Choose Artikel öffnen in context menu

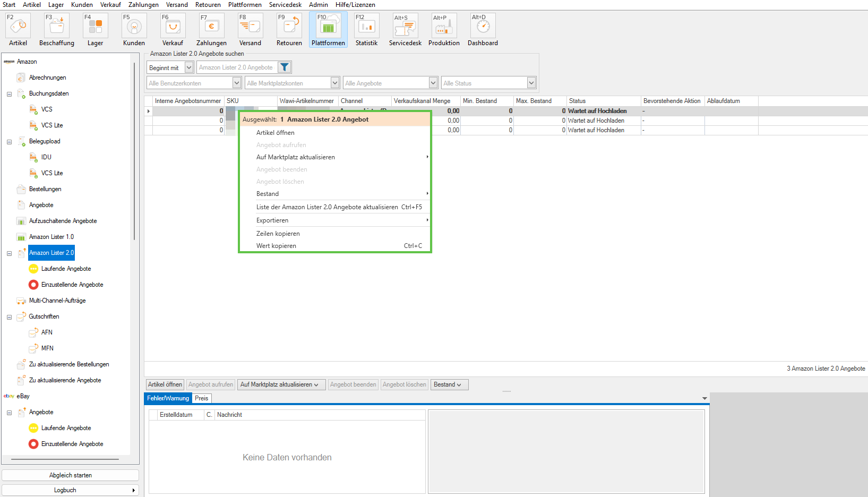pyautogui.click(x=275, y=133)
